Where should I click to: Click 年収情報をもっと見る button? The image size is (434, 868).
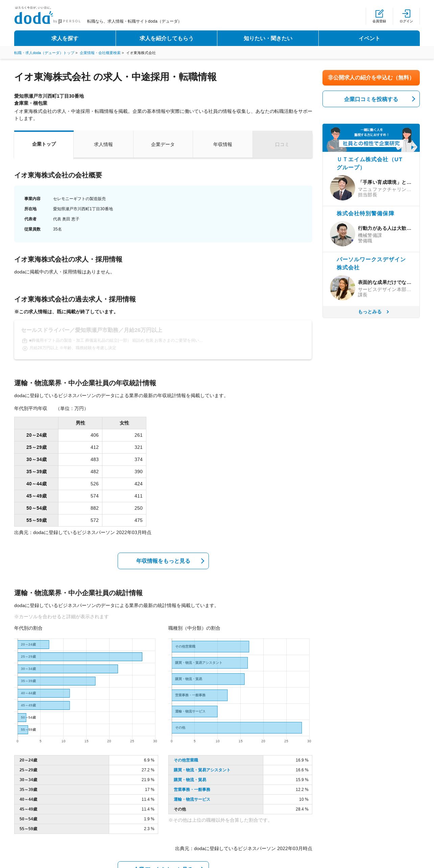(163, 561)
